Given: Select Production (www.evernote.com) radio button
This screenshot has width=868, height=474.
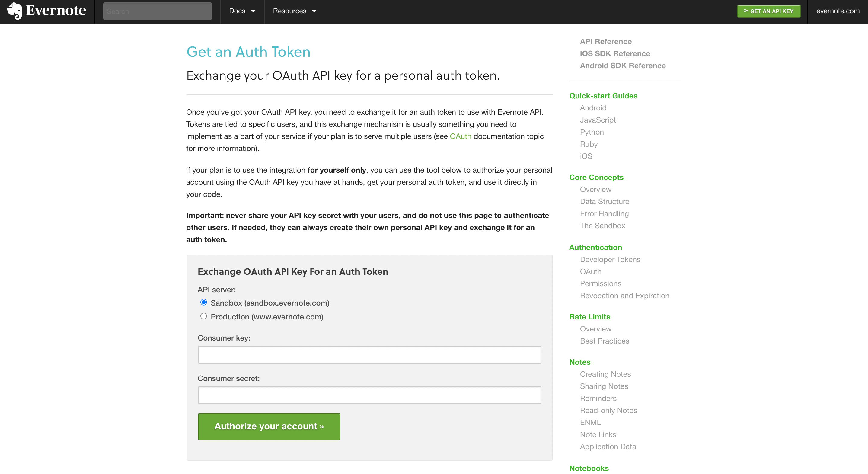Looking at the screenshot, I should click(203, 316).
